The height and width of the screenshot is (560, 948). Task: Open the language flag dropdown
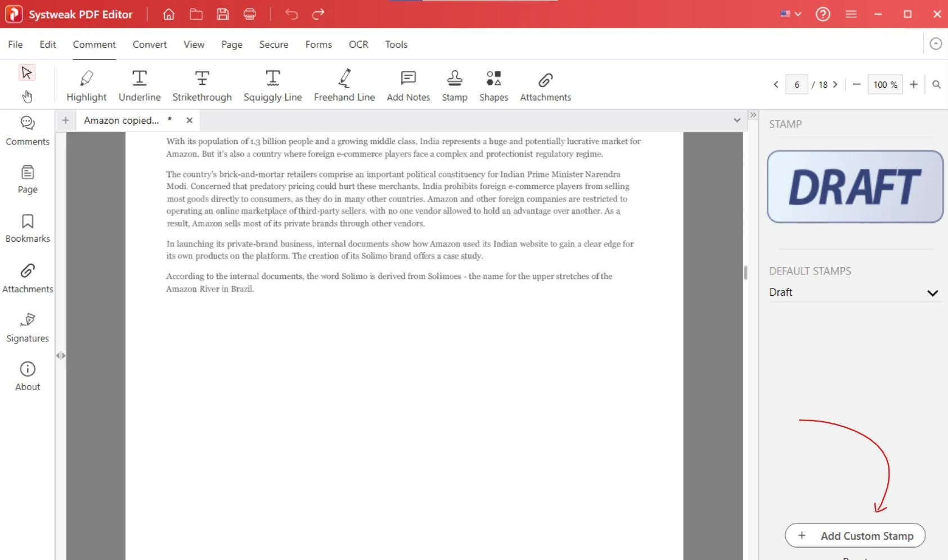tap(790, 14)
